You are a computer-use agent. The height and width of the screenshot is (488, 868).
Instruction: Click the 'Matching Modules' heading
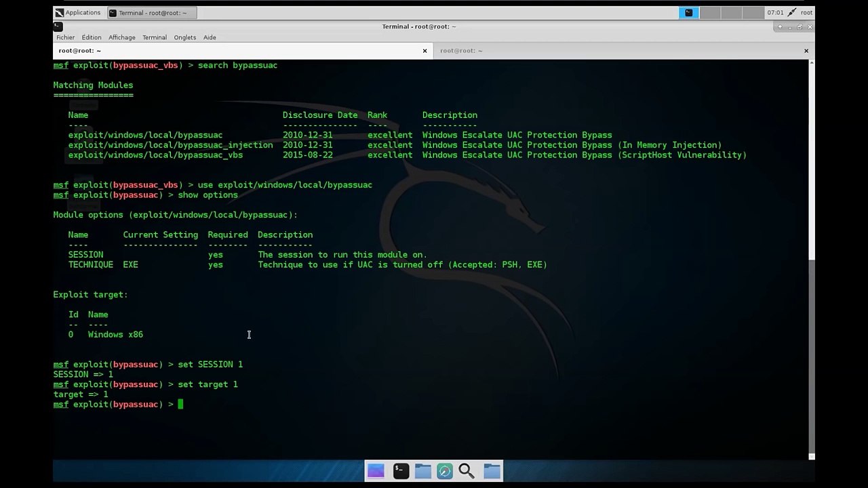tap(93, 85)
